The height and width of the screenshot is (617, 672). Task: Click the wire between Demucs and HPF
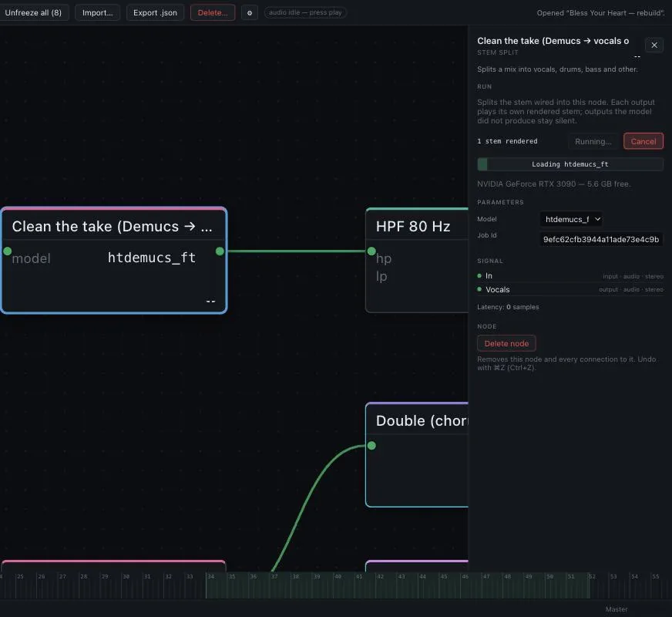(x=296, y=251)
